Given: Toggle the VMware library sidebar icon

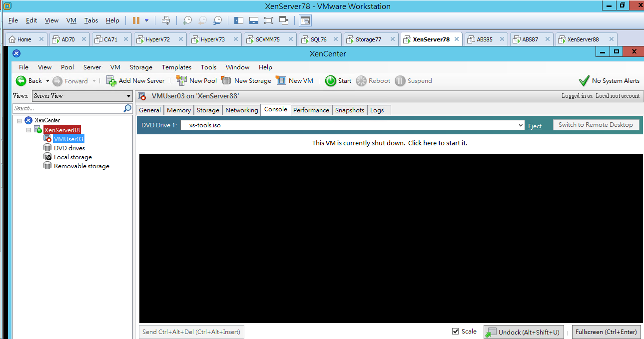Looking at the screenshot, I should tap(238, 20).
